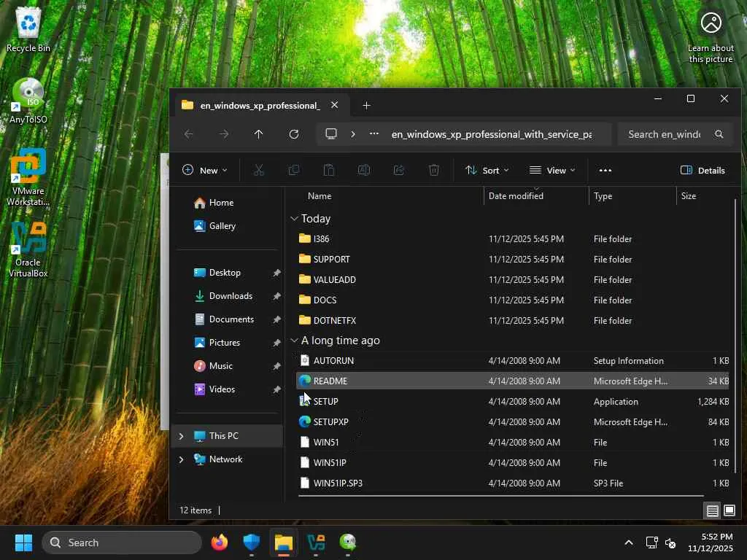
Task: Expand This PC in navigation pane
Action: [181, 436]
